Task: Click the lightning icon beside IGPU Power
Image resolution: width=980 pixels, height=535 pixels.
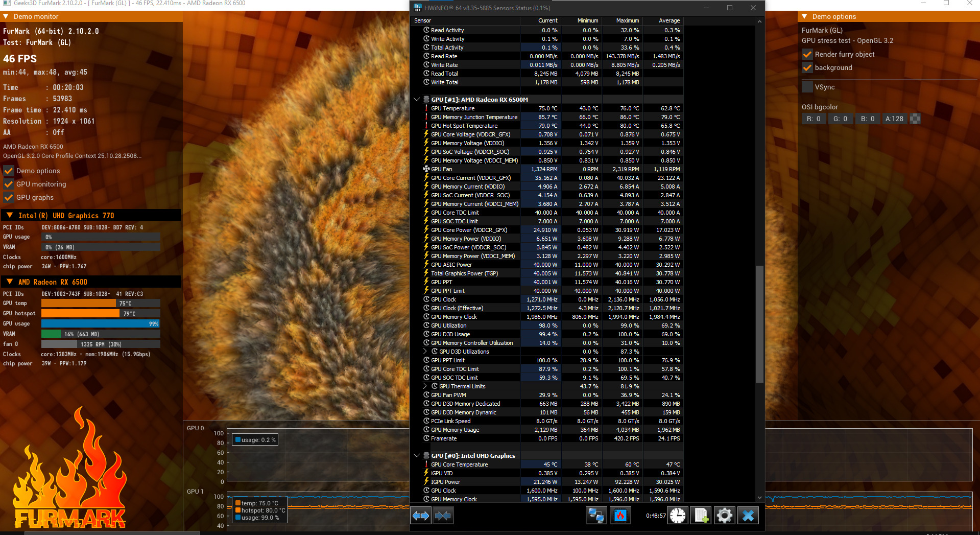Action: [x=426, y=482]
